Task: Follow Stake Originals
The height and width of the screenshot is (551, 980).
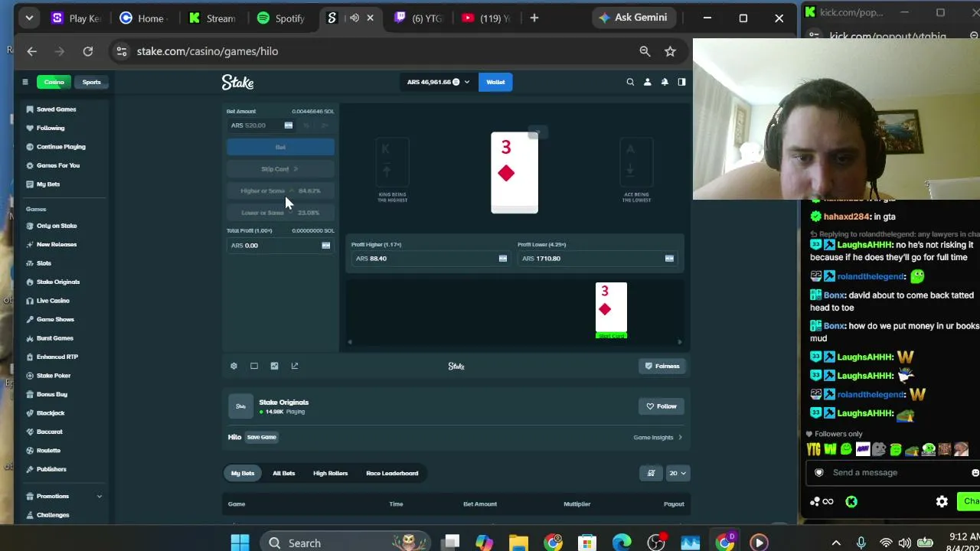Action: [661, 406]
